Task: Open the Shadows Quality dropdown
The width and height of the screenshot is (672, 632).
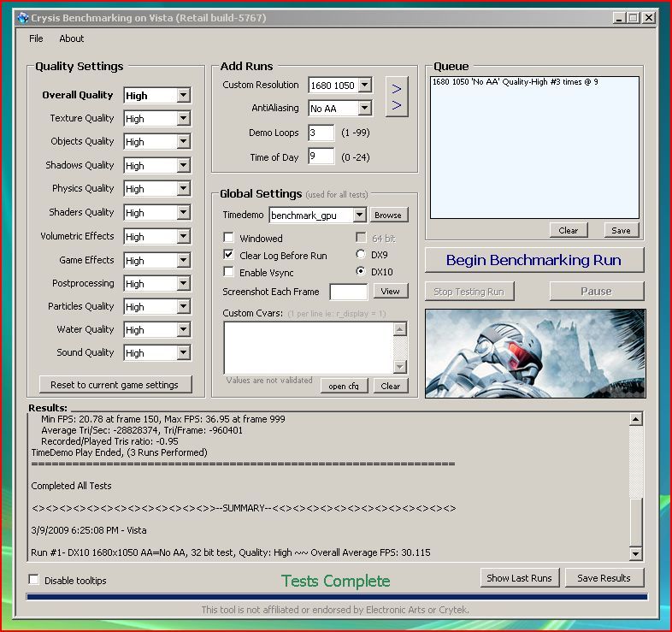Action: [x=183, y=166]
